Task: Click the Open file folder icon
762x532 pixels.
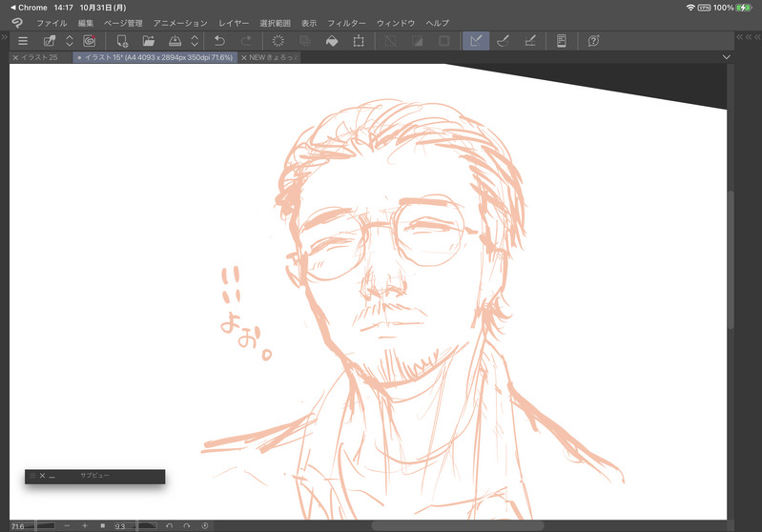Action: (148, 41)
